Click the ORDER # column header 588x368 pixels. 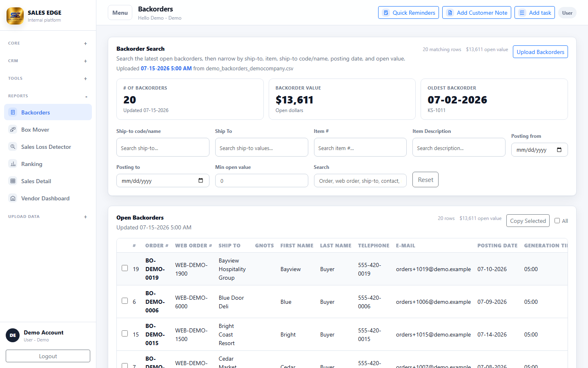point(157,246)
